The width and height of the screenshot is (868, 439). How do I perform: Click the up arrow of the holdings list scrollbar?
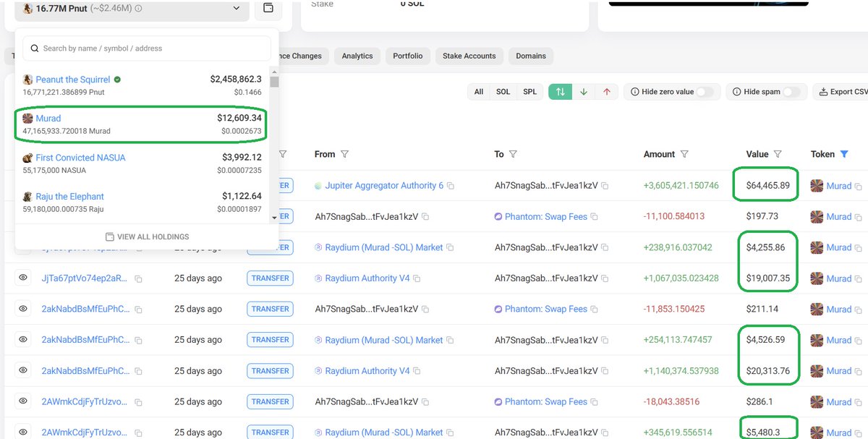(274, 71)
